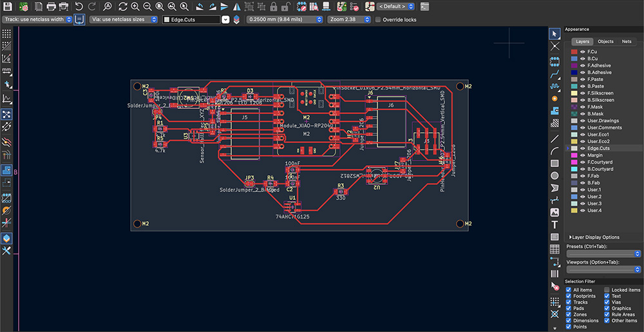Open the Via size dropdown
Screen dimensions: 644x332
click(123, 20)
